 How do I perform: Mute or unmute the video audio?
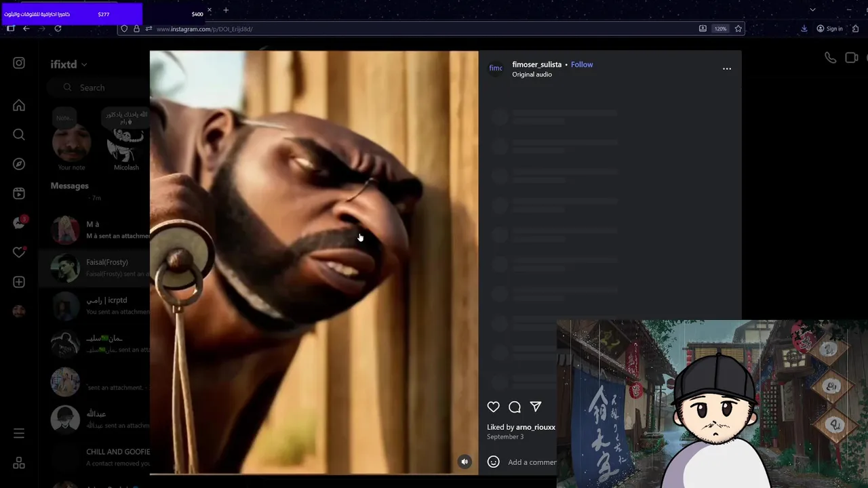pos(465,462)
